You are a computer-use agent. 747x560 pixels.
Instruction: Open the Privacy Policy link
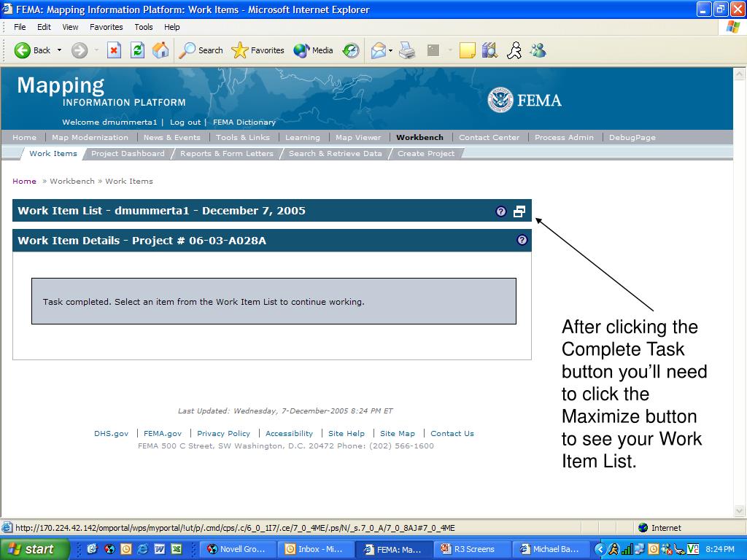tap(223, 433)
